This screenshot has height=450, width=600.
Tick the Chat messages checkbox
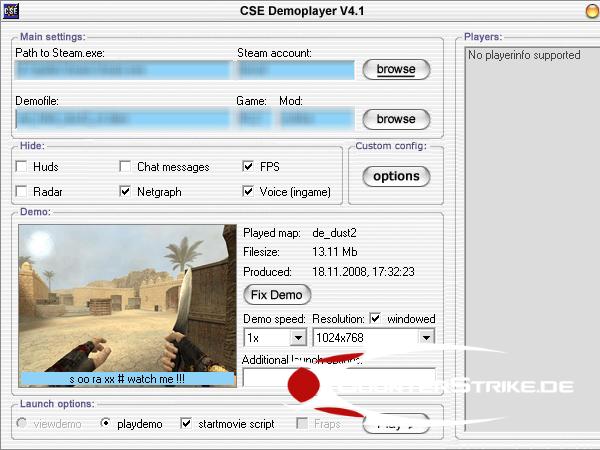126,167
